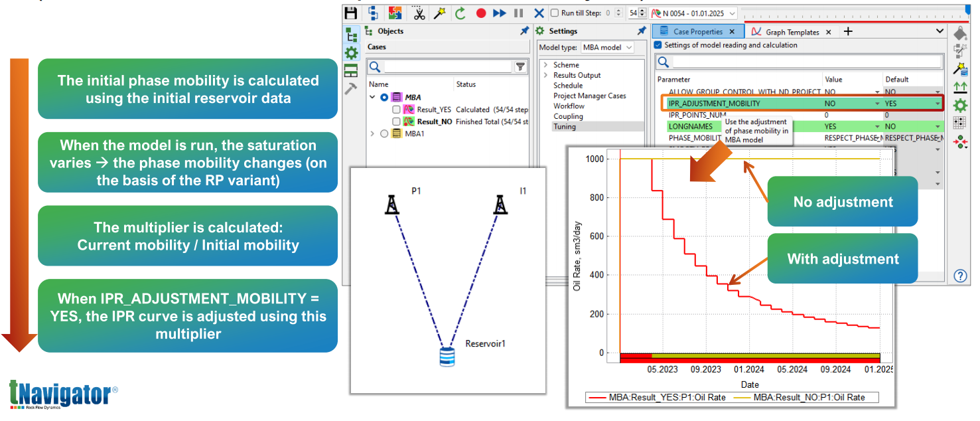Open the Model type MBA model dropdown
The height and width of the screenshot is (421, 980).
coord(607,48)
